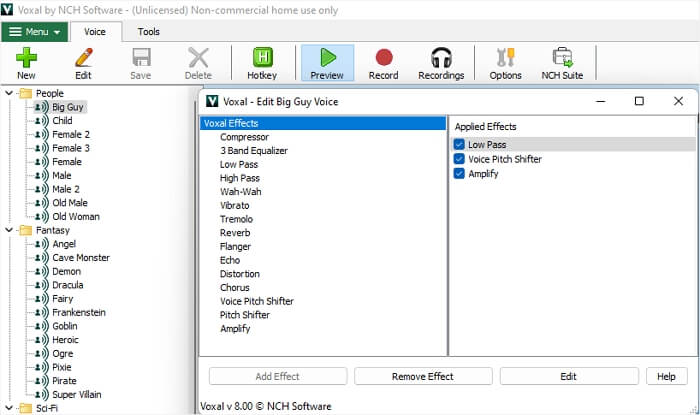Select Flanger effect
This screenshot has width=700, height=415.
(x=235, y=246)
